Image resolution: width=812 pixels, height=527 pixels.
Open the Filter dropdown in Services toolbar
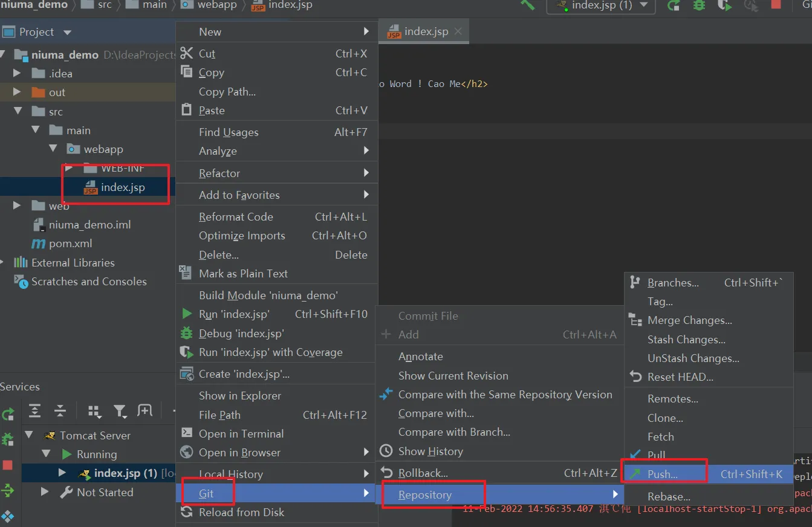click(x=120, y=412)
